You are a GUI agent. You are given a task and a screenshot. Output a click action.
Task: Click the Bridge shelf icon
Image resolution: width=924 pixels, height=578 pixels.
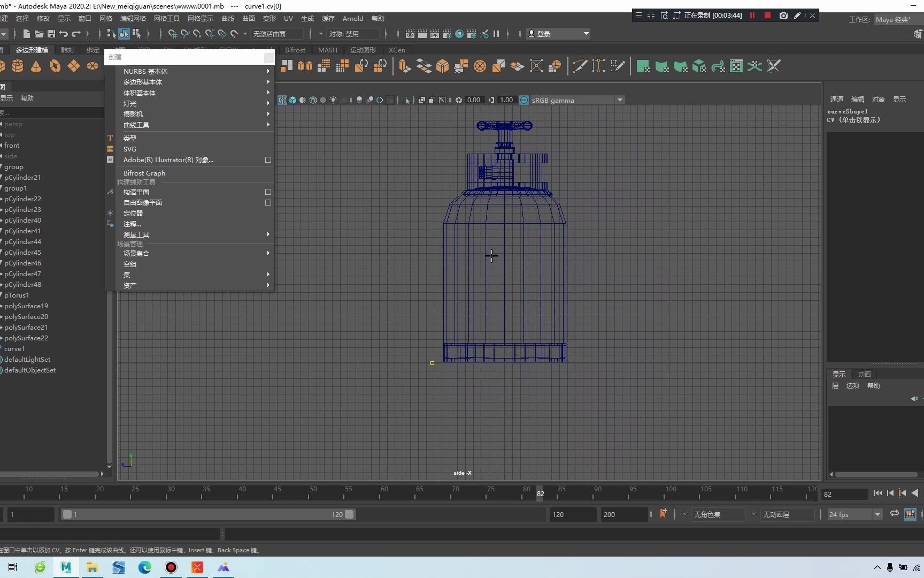point(423,66)
